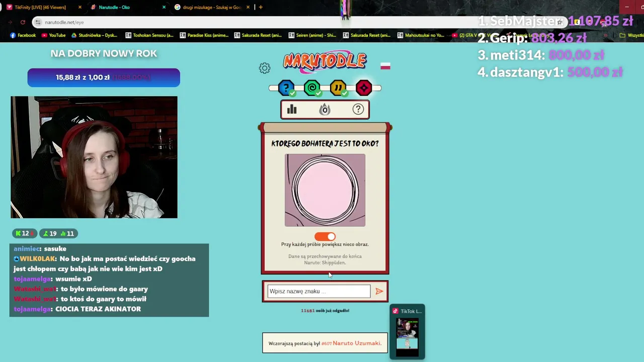Viewport: 644px width, 362px height.
Task: Open the Mahoutsukai no Yo bookmark
Action: click(x=421, y=35)
